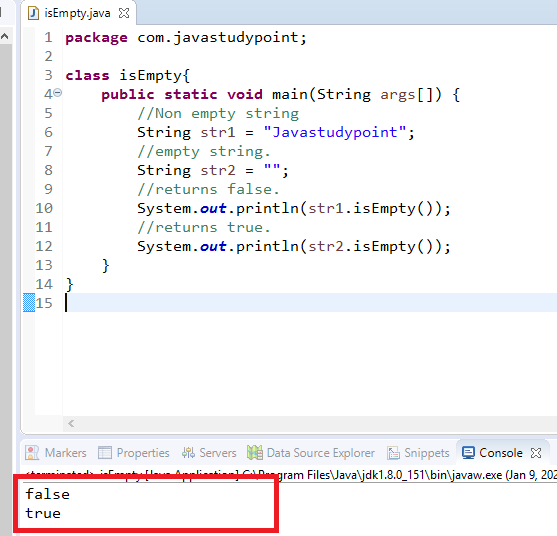Click the '//returns true.' comment
The height and width of the screenshot is (536, 557).
click(204, 227)
